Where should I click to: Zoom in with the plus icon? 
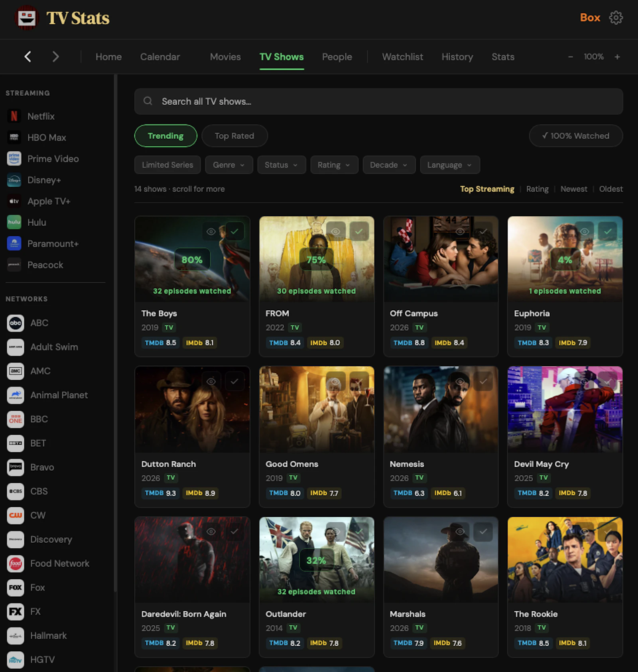pos(617,57)
